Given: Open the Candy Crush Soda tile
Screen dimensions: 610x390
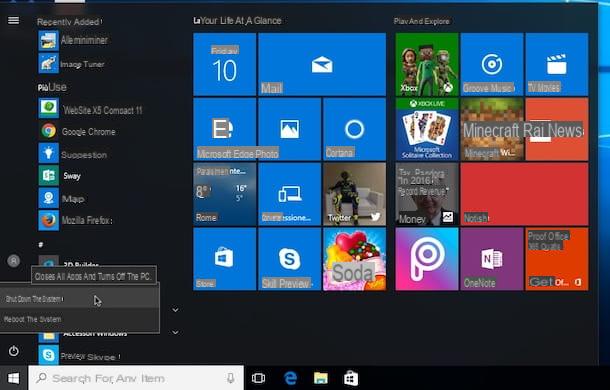Looking at the screenshot, I should [x=354, y=259].
